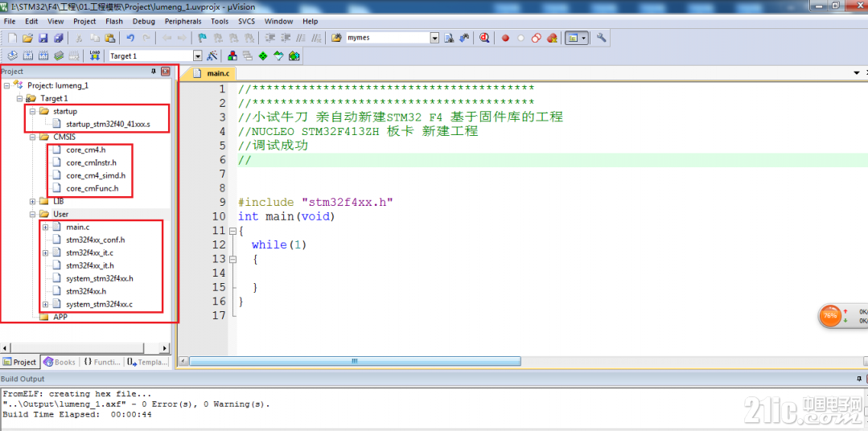Collapse the while loop code fold

tap(232, 258)
